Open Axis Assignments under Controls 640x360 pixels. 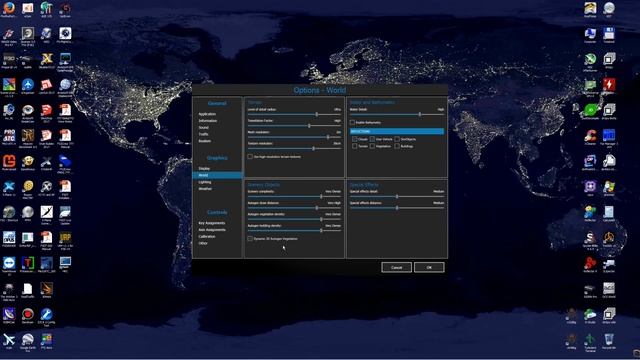pos(212,230)
